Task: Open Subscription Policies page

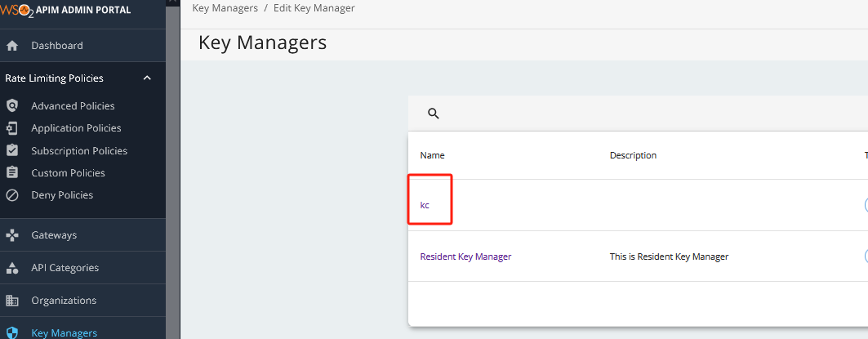Action: pyautogui.click(x=79, y=150)
